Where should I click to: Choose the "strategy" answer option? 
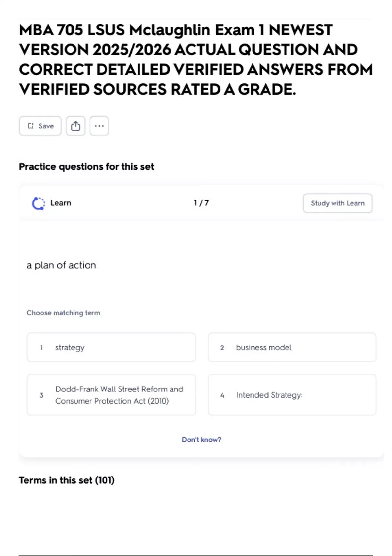click(x=111, y=347)
